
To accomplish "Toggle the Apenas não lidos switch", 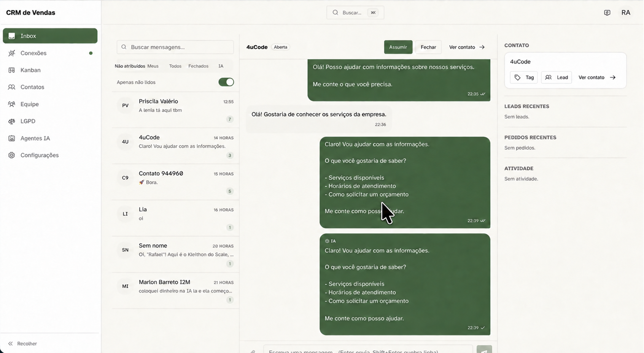I will (x=226, y=82).
